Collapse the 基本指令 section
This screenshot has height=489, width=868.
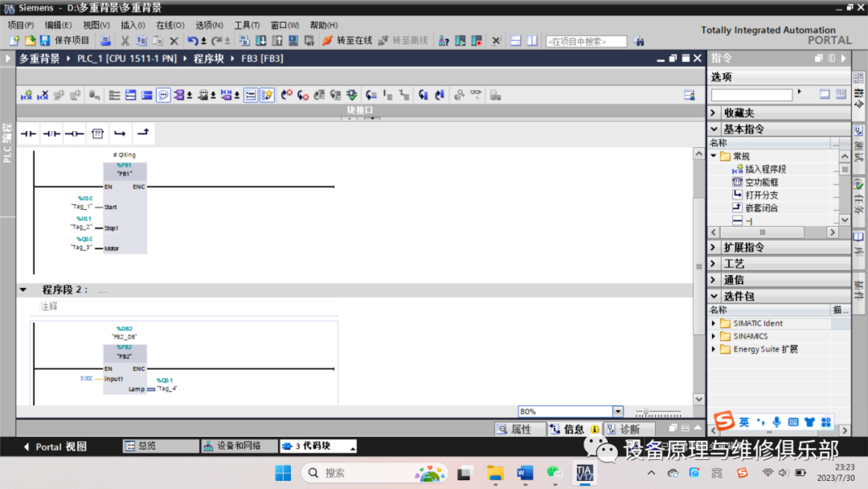pos(714,129)
